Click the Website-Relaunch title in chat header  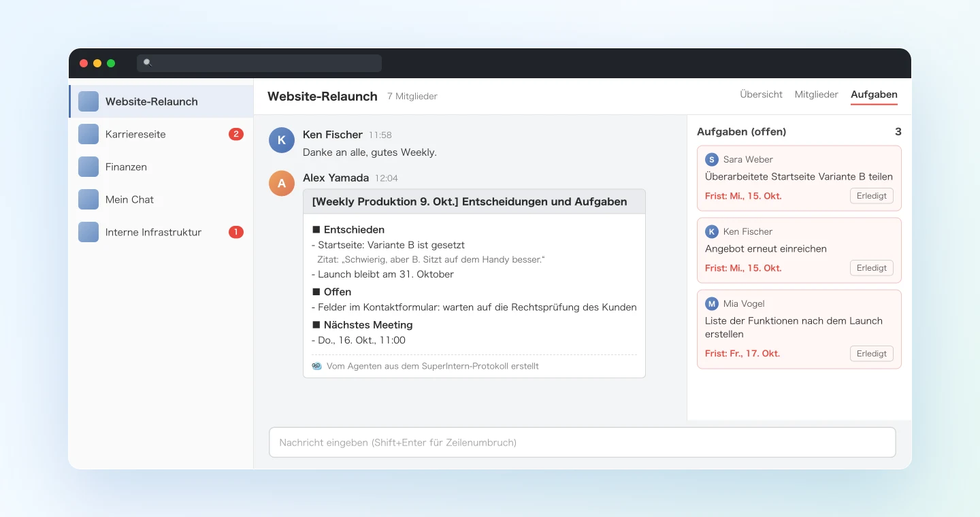pos(323,96)
